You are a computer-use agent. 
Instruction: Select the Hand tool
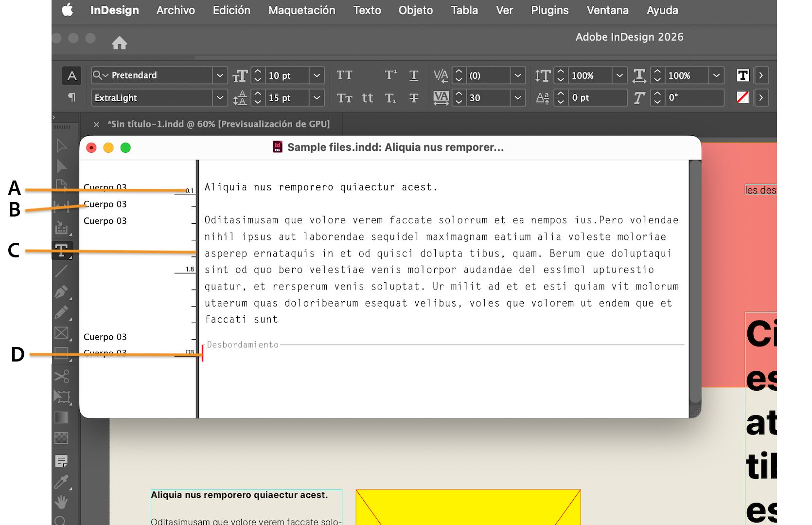[62, 502]
